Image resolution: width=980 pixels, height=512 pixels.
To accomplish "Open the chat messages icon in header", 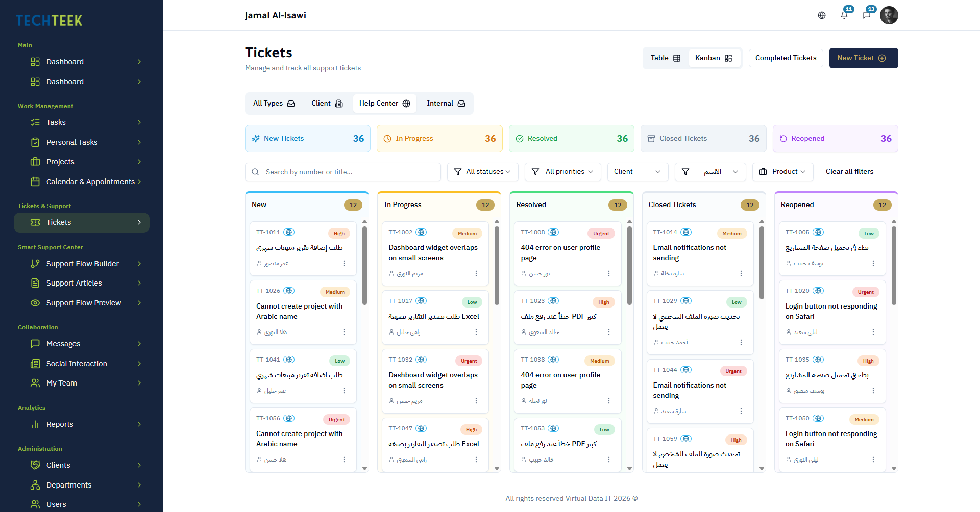I will (867, 15).
